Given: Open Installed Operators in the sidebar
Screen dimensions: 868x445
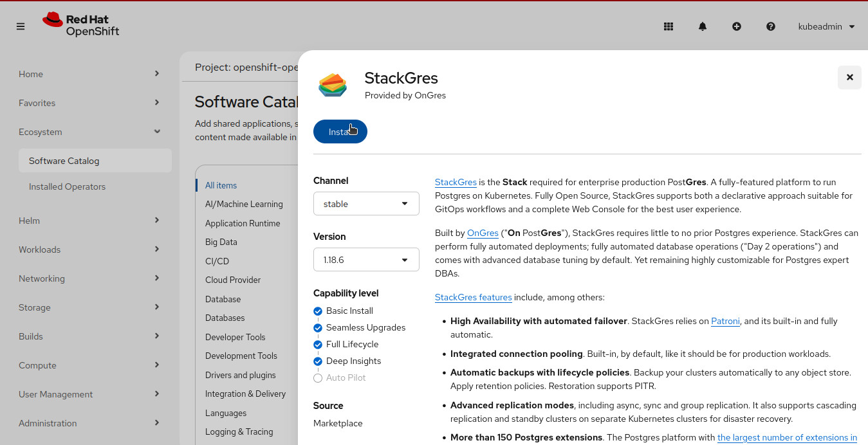Looking at the screenshot, I should pos(95,186).
